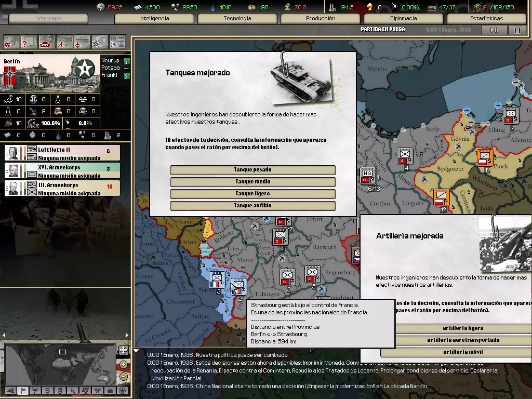
Task: Open the air forces list plane icon
Action: [64, 42]
